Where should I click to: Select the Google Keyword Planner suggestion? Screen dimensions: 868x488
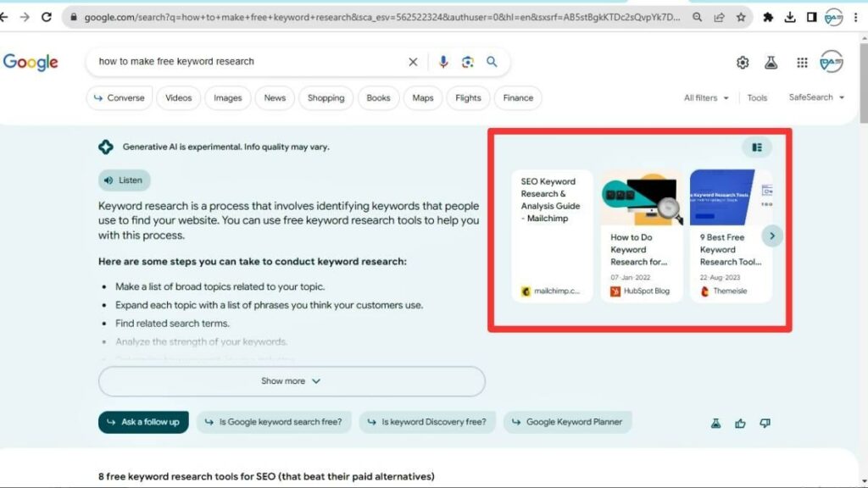[567, 422]
